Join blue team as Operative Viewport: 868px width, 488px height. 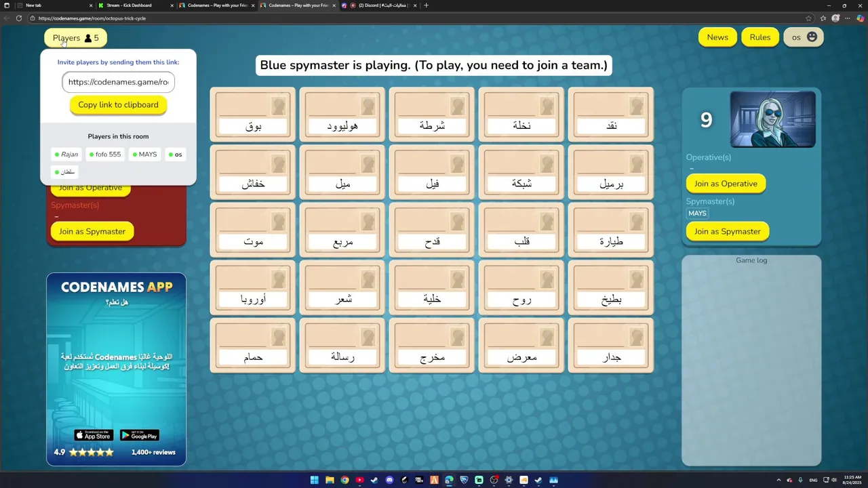(x=726, y=184)
